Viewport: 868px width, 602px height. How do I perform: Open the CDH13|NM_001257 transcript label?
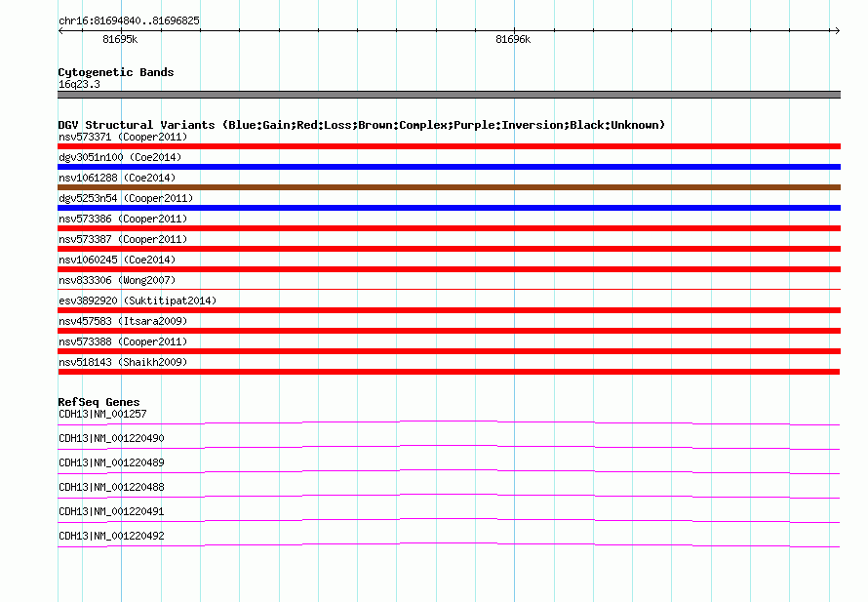[102, 415]
